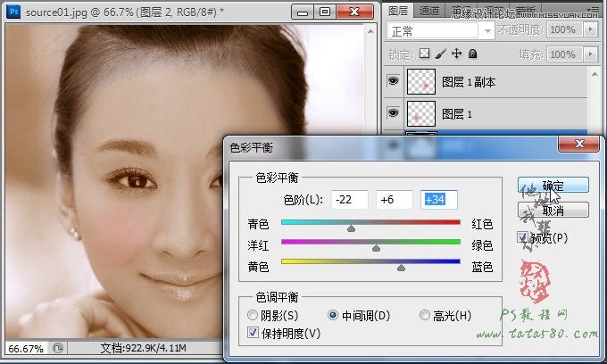Click 文档:922.9K/4.11M status text
The image size is (607, 364).
143,348
